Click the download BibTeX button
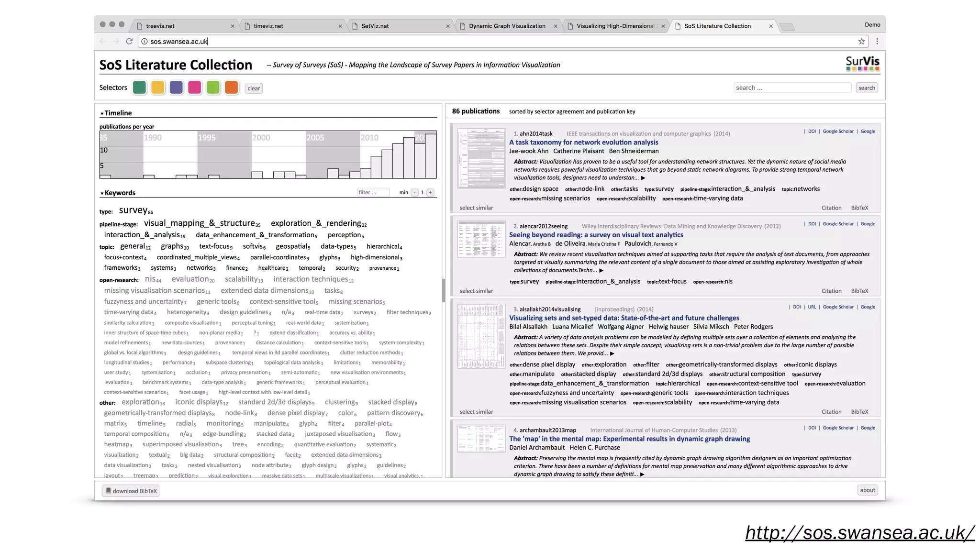 (x=131, y=491)
